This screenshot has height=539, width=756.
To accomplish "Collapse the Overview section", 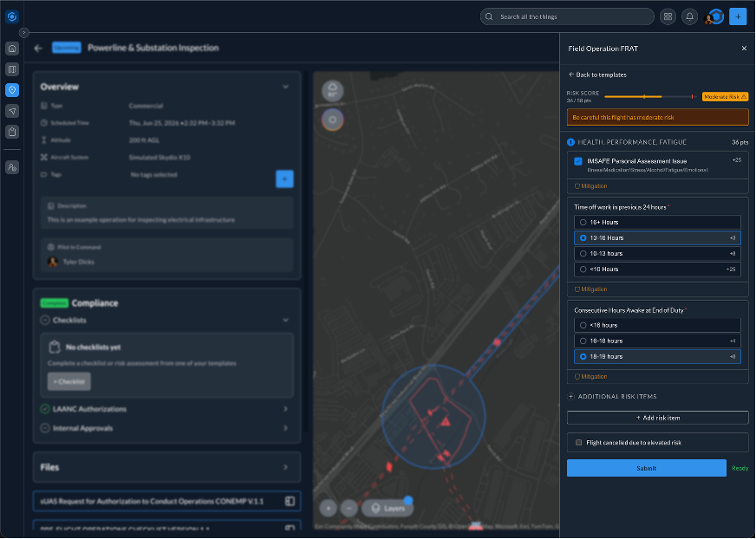I will coord(285,87).
